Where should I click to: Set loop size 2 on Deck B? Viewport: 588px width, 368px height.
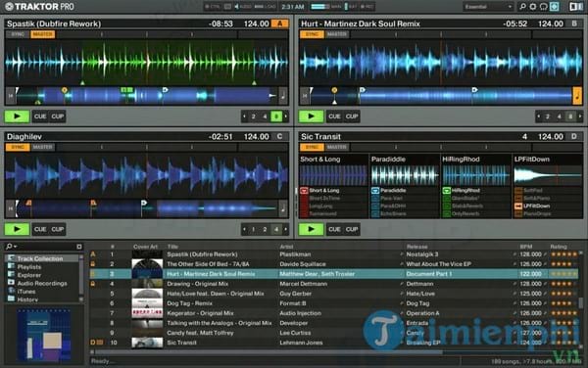[x=548, y=116]
